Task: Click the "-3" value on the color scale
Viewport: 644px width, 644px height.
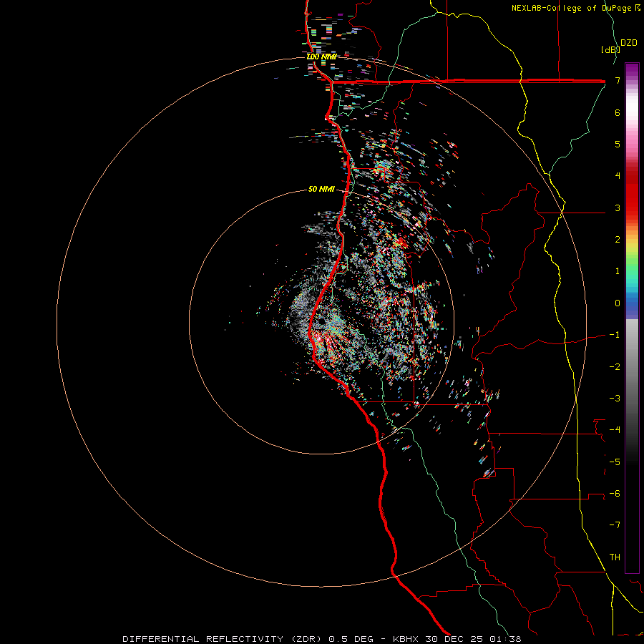Action: pos(615,399)
